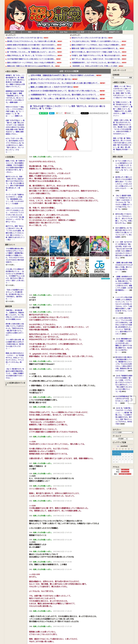Open 【老害】入院二ヶ月目 article

point(123,127)
